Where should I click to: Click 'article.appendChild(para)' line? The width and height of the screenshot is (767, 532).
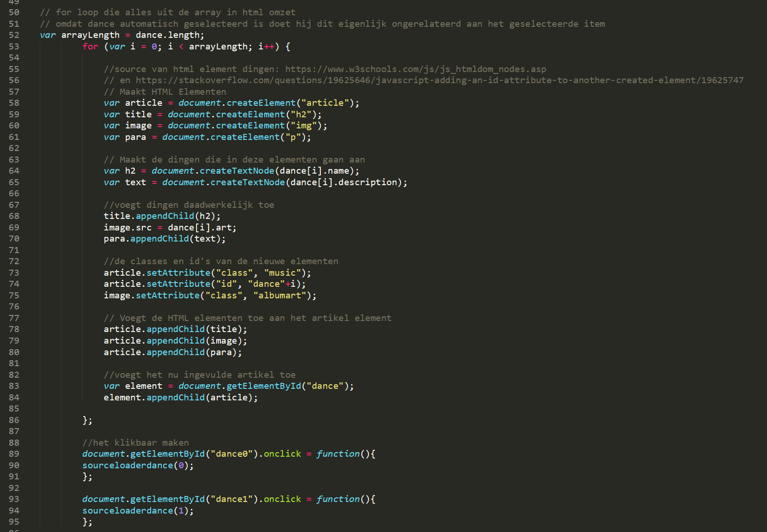pyautogui.click(x=173, y=352)
